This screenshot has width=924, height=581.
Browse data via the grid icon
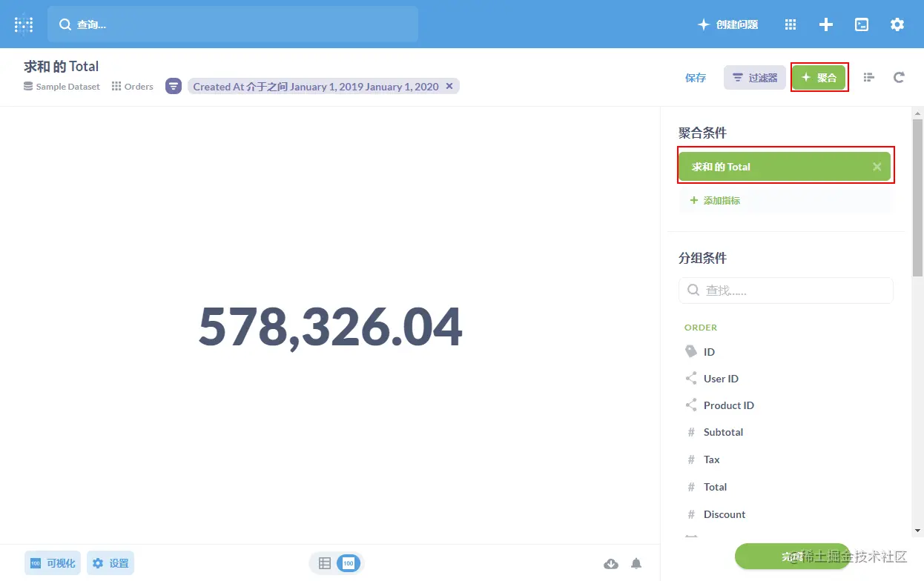(791, 24)
